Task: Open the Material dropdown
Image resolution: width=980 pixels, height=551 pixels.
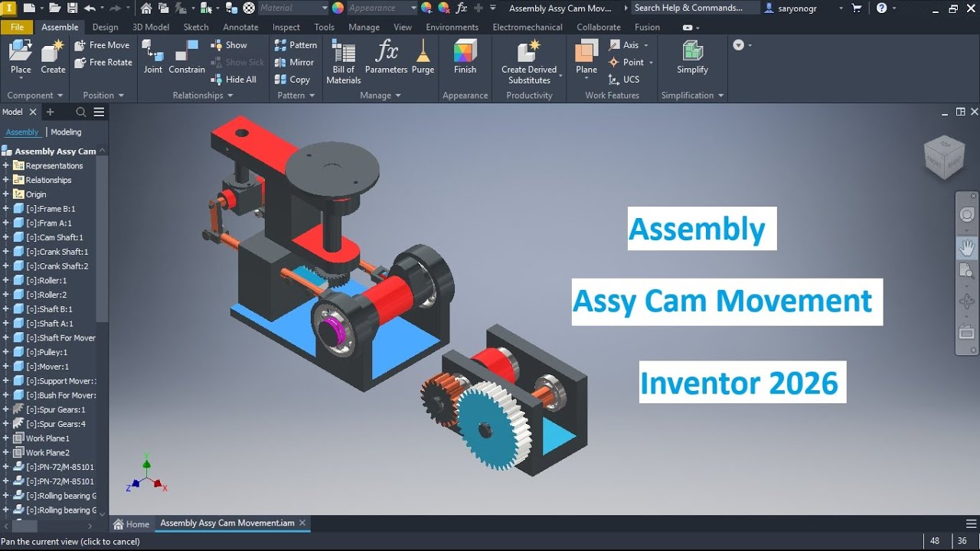Action: coord(293,8)
